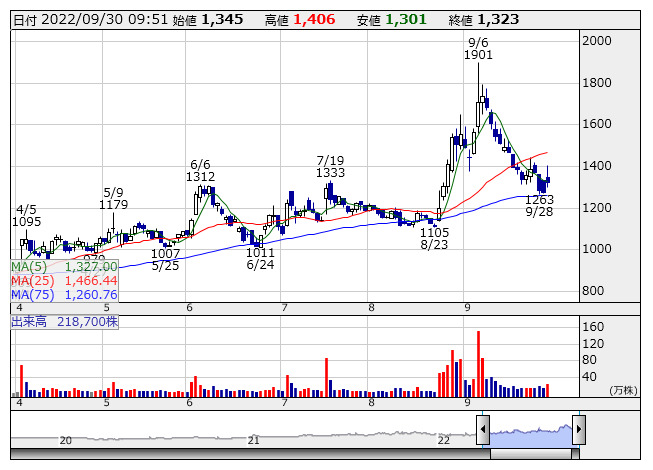Click the 9/6 1901 peak price label

478,49
